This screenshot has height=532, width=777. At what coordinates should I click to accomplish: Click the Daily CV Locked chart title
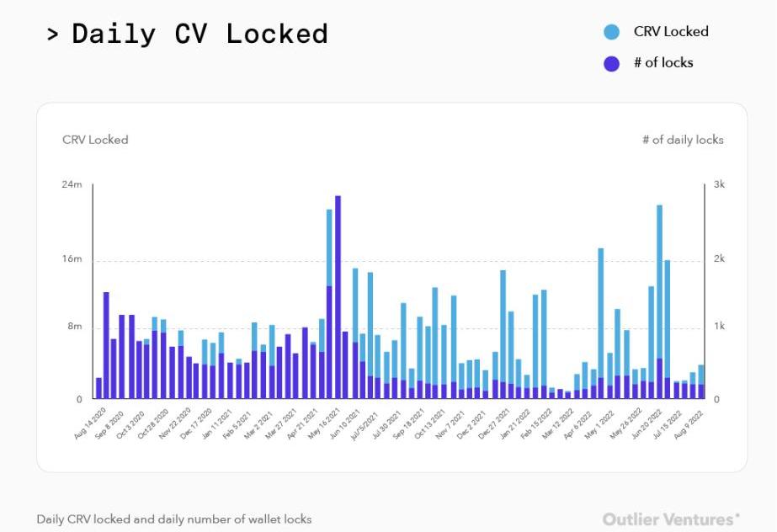click(200, 35)
